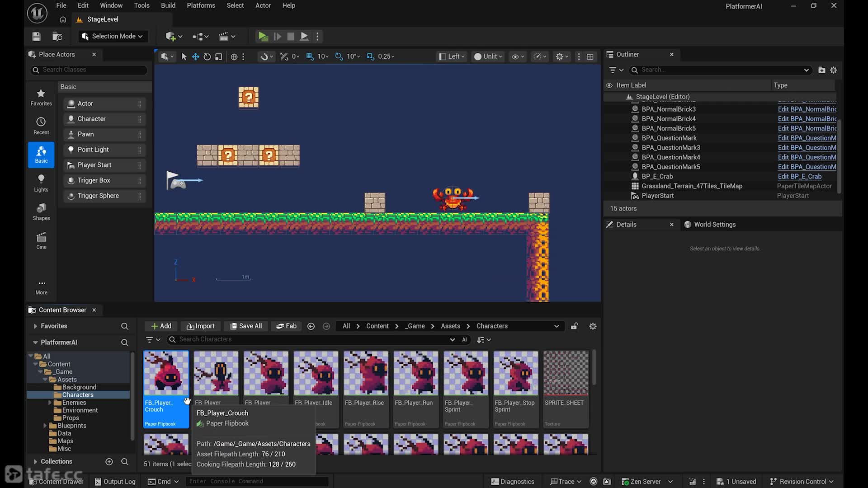Select the Lights category in Place Actors
Image resolution: width=868 pixels, height=488 pixels.
[41, 183]
